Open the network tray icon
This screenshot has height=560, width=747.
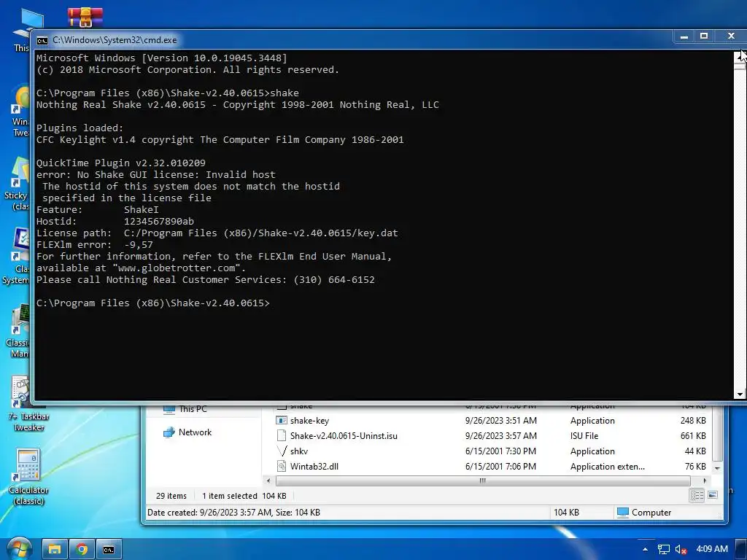point(663,549)
